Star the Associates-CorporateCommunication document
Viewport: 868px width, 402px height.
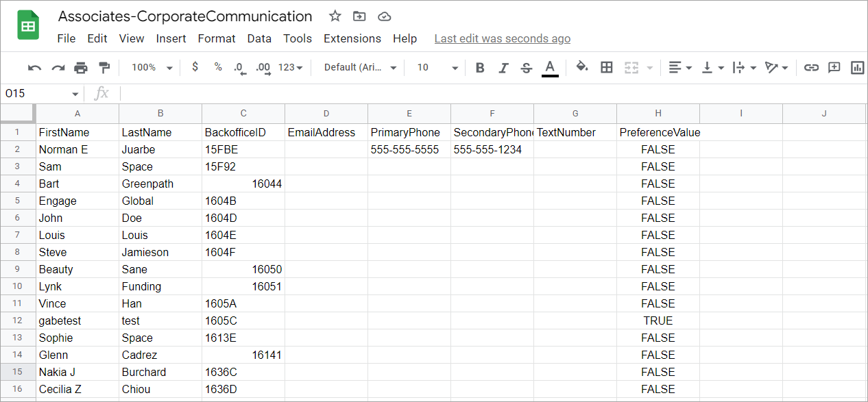pyautogui.click(x=335, y=16)
